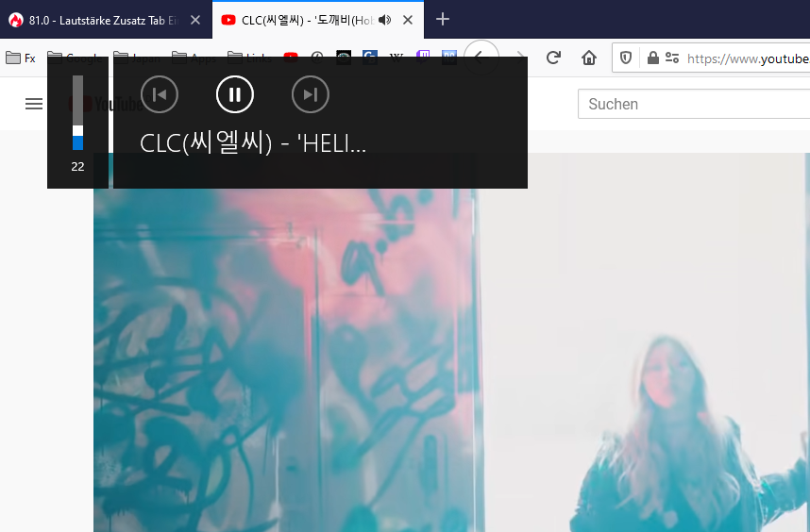Open the Wikipedia W bookmark
This screenshot has width=810, height=532.
click(397, 58)
